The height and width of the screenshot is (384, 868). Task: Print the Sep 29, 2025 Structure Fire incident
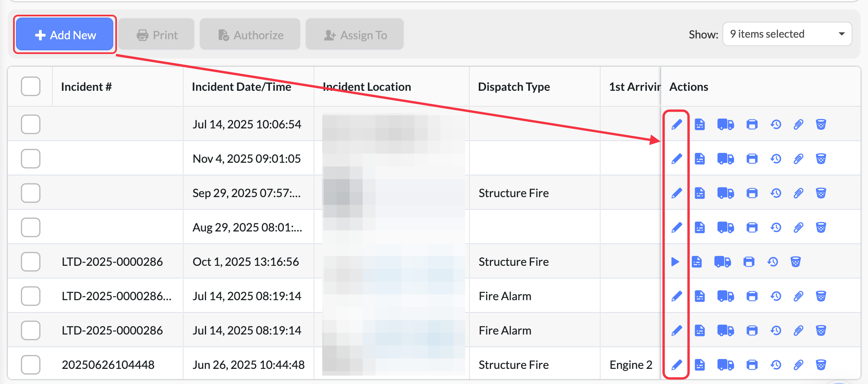click(752, 193)
